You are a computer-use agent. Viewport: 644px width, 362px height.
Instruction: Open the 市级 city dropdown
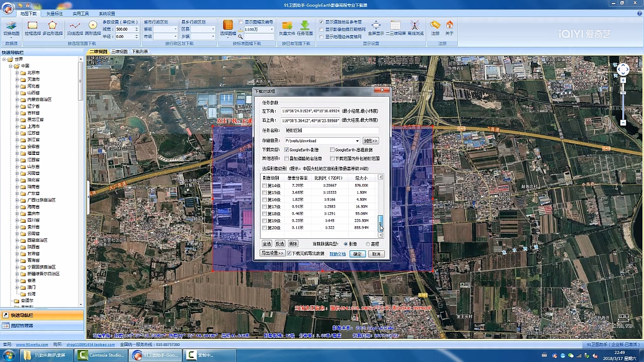tap(175, 37)
